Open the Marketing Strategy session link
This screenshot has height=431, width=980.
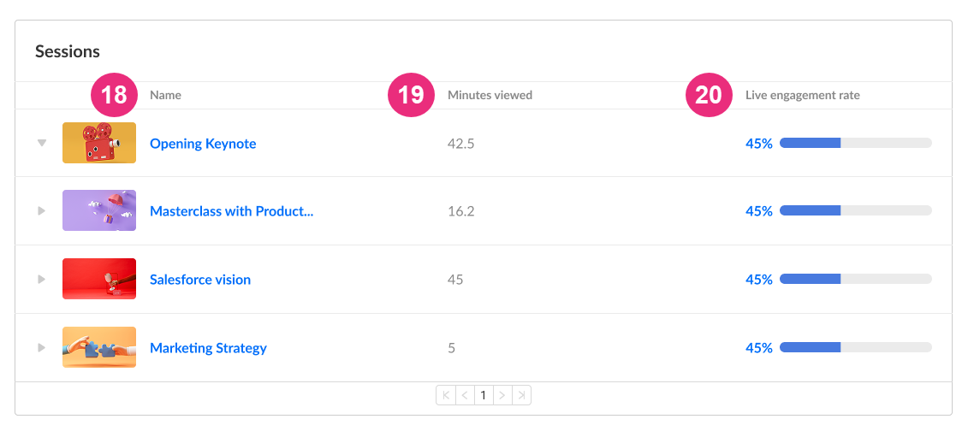tap(208, 348)
